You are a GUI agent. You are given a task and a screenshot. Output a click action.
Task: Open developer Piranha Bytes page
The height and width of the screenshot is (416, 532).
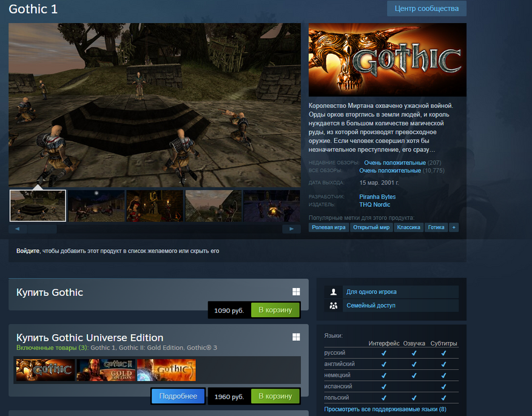[x=377, y=196]
